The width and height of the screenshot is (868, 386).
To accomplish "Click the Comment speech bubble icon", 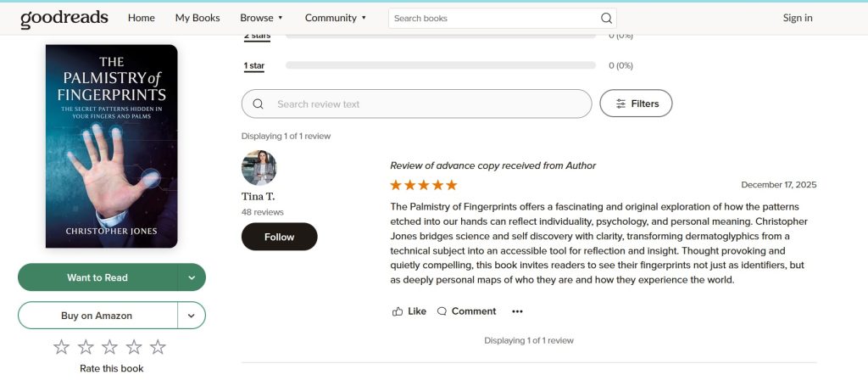I will (442, 311).
